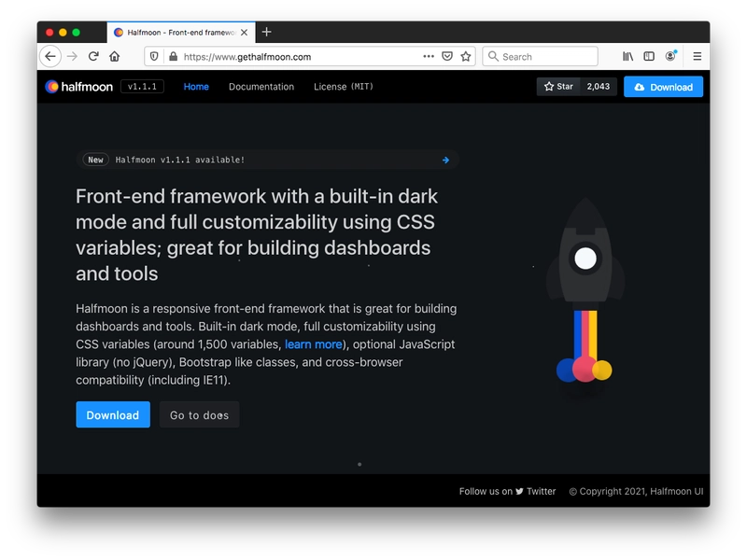Close the Halfmoon tab
The image size is (747, 560).
pos(244,33)
